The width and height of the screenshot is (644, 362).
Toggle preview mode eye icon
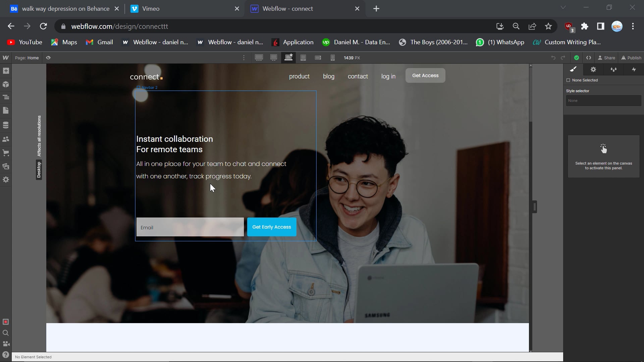(48, 58)
